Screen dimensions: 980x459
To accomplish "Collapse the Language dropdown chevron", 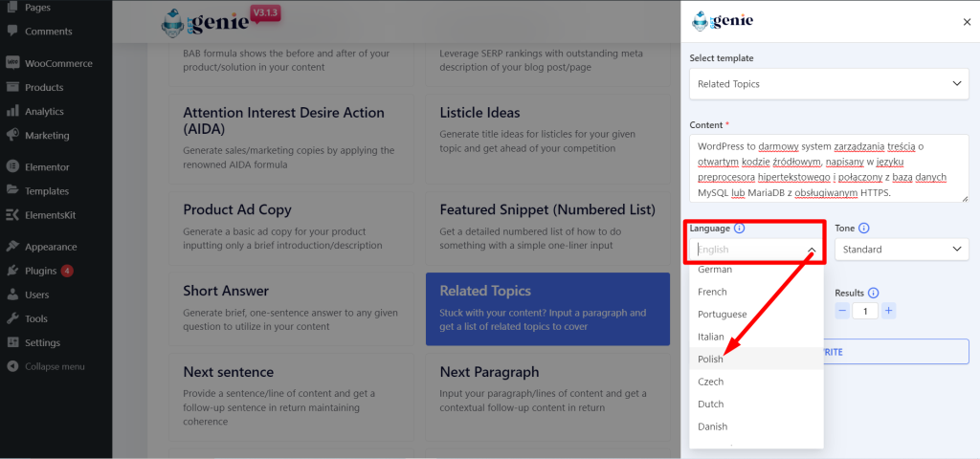I will click(x=812, y=251).
